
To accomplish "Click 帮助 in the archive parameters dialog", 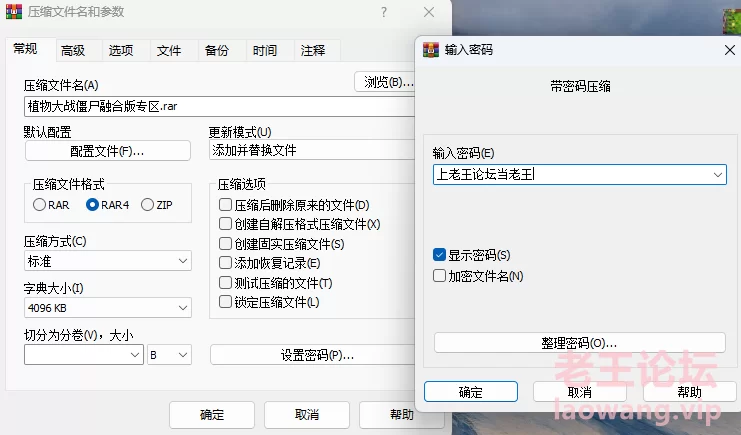I will [401, 415].
